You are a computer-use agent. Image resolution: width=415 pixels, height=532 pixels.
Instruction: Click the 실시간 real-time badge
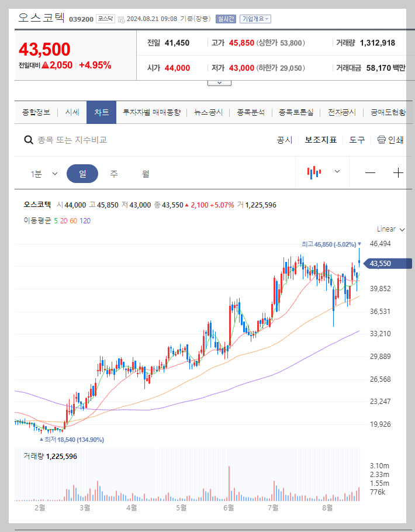click(226, 18)
